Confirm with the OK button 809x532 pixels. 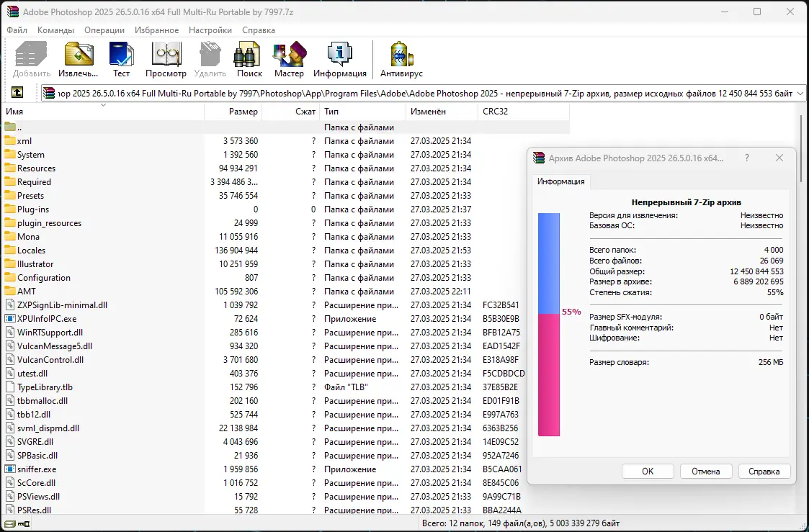647,471
